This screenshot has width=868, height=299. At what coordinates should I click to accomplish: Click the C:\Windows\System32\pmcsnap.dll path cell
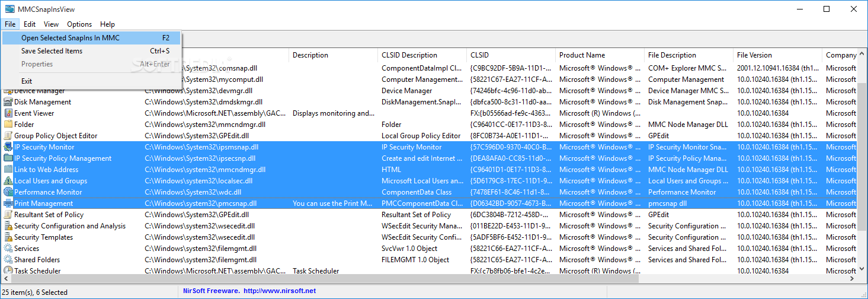(x=201, y=203)
